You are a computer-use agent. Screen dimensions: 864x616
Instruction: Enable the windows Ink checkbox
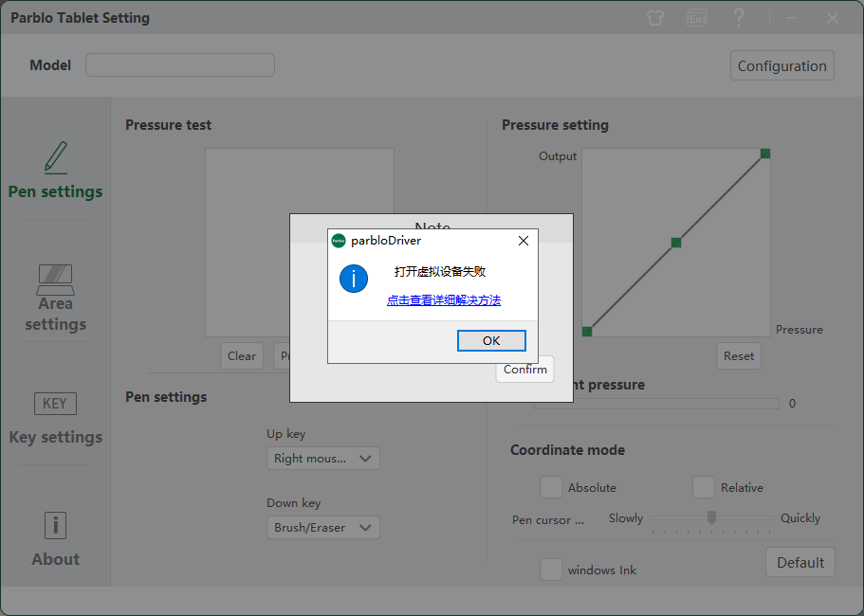coord(551,570)
